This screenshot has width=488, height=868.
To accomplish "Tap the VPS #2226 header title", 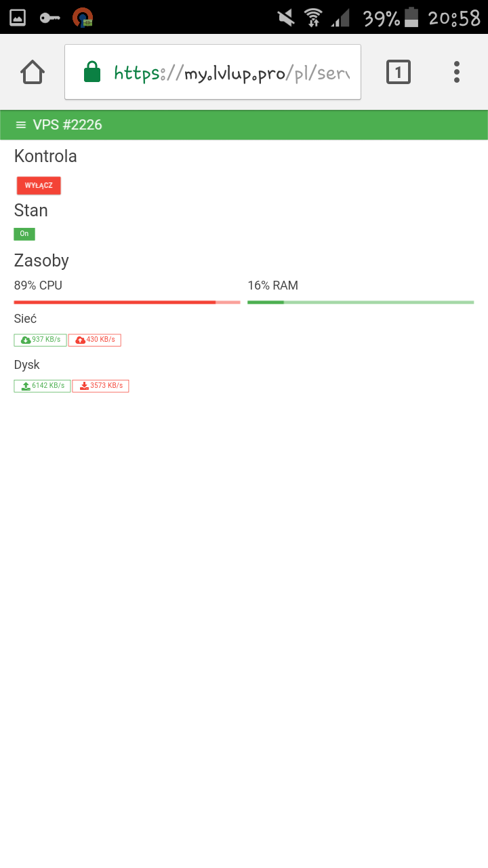I will pyautogui.click(x=68, y=125).
